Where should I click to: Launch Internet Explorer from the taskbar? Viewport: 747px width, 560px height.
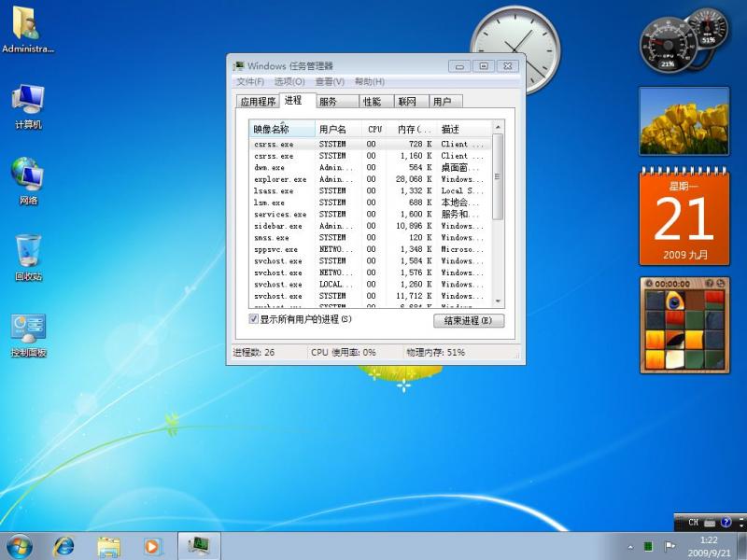(63, 546)
